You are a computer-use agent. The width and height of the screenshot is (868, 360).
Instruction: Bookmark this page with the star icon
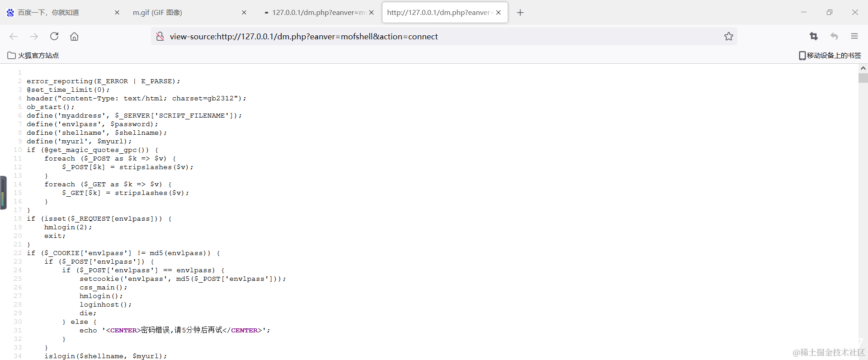tap(729, 37)
